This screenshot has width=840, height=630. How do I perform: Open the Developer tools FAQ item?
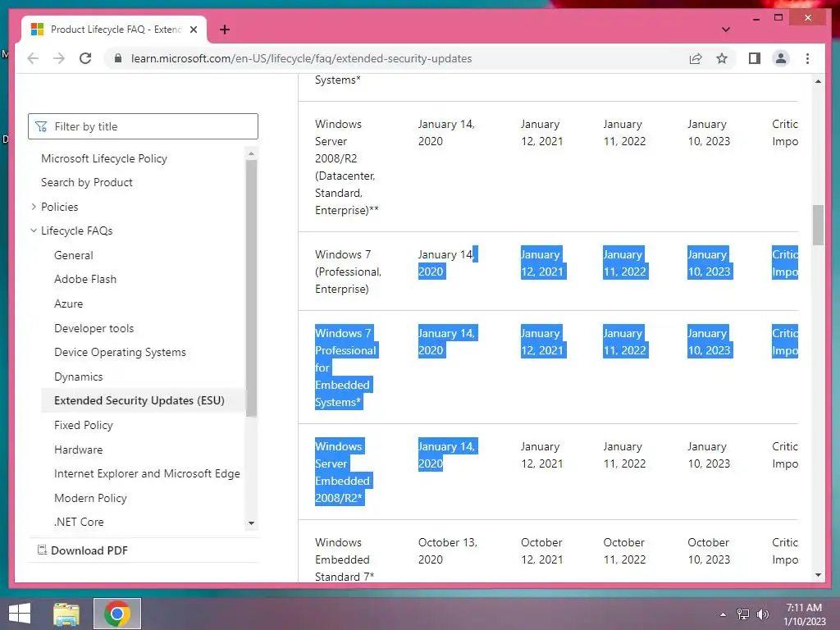coord(94,328)
